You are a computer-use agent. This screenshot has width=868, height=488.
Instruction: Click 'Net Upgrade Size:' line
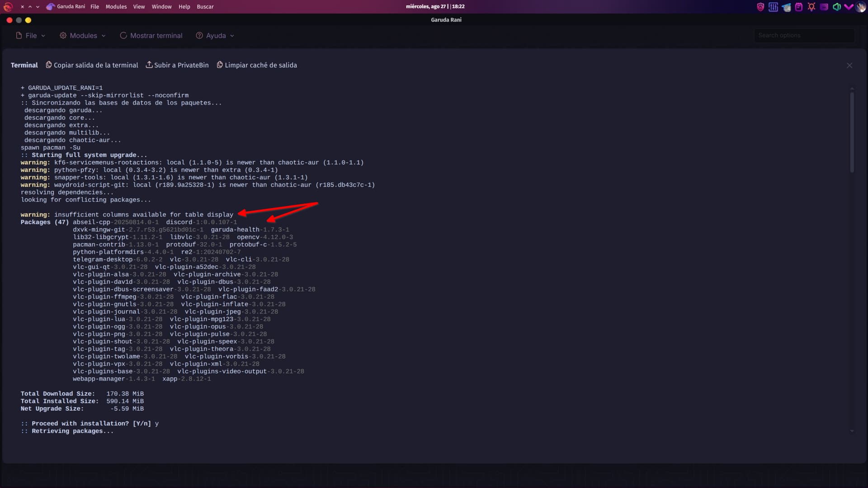pyautogui.click(x=82, y=409)
